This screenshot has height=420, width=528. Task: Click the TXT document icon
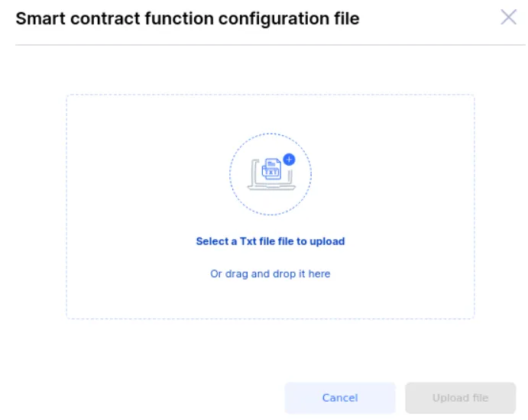click(x=271, y=169)
